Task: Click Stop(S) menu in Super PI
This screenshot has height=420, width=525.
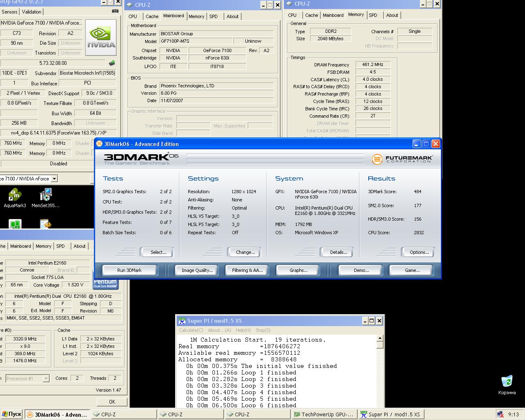Action: click(x=263, y=330)
